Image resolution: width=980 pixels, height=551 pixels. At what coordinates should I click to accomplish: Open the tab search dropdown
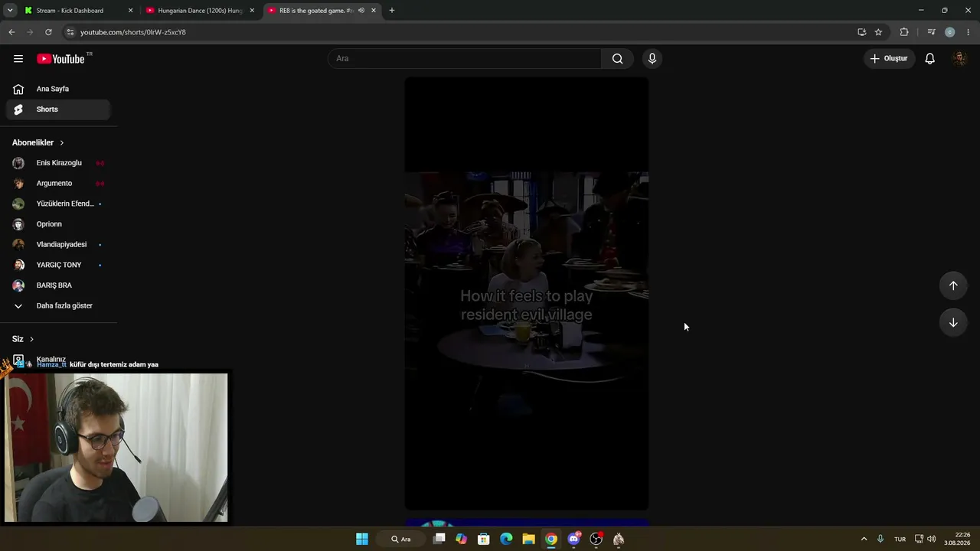[10, 11]
